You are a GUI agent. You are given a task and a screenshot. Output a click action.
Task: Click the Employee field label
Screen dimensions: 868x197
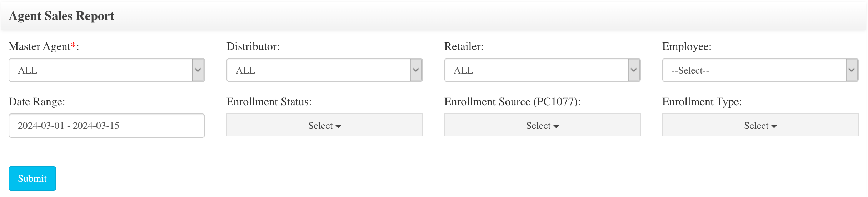(x=687, y=47)
